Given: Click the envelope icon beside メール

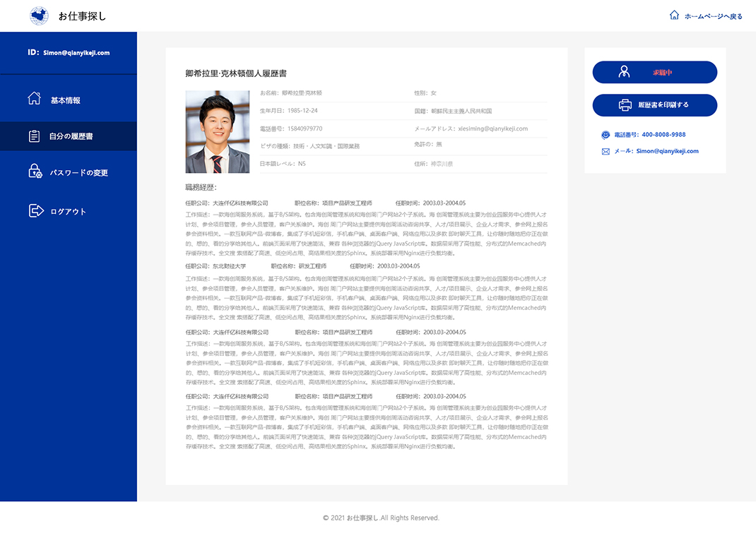Looking at the screenshot, I should (x=606, y=151).
